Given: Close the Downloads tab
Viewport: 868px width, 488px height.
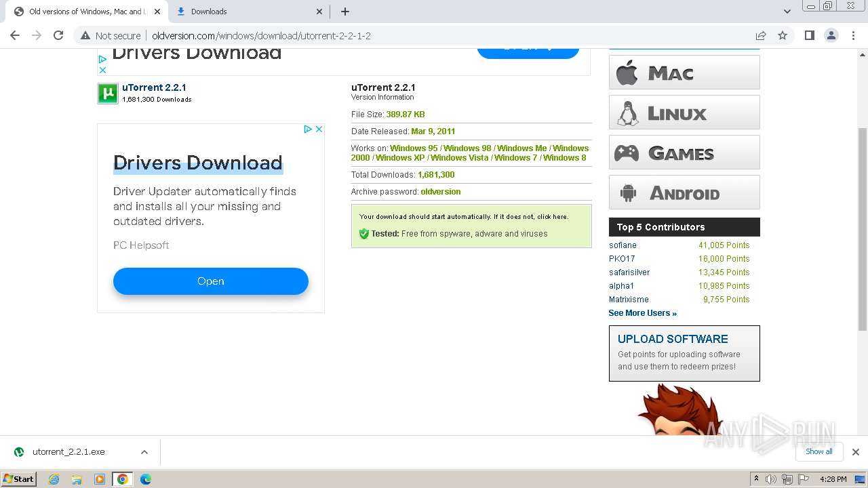Looking at the screenshot, I should click(319, 12).
